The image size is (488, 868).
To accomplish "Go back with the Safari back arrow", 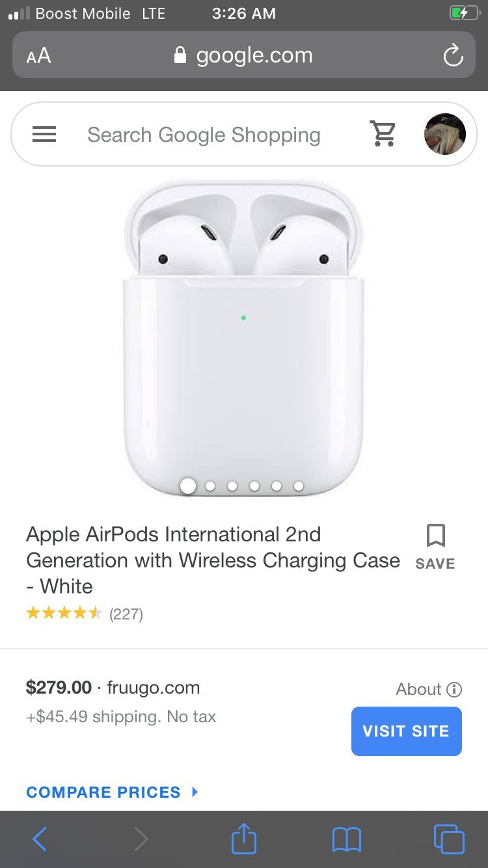I will pos(40,839).
